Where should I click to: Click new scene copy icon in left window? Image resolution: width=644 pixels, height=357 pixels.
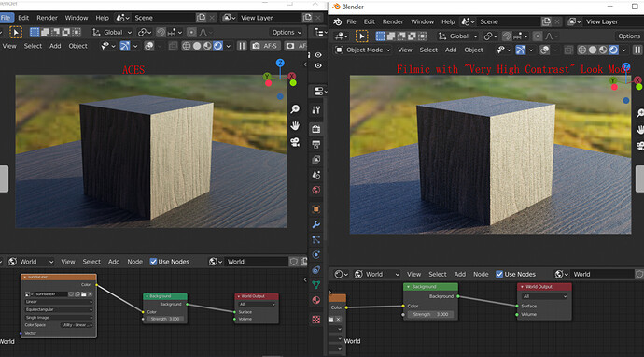(201, 18)
